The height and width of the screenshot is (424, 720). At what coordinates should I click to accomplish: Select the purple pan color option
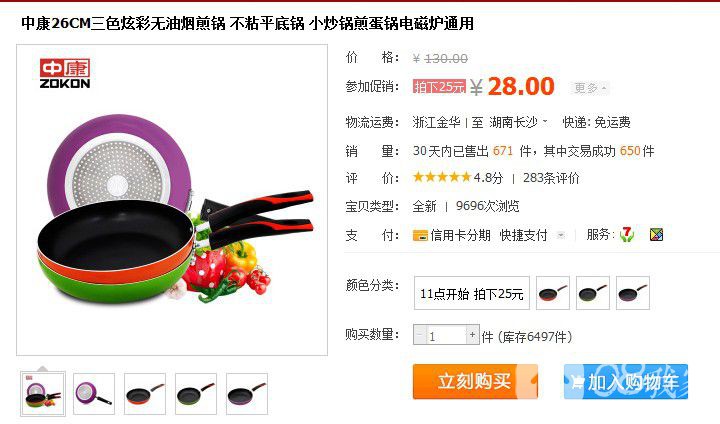coord(633,293)
